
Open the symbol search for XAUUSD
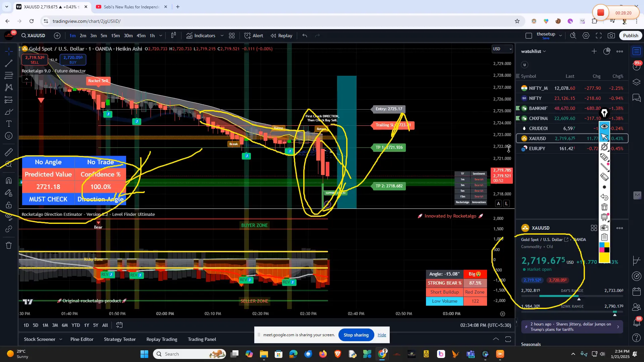(33, 36)
